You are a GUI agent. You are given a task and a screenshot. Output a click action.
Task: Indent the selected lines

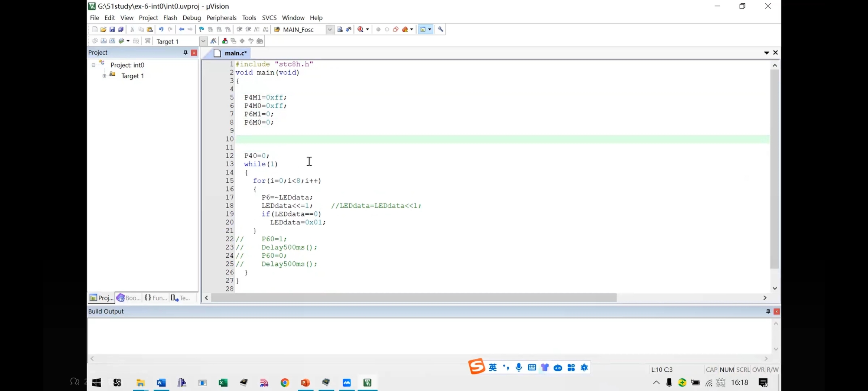click(x=239, y=29)
